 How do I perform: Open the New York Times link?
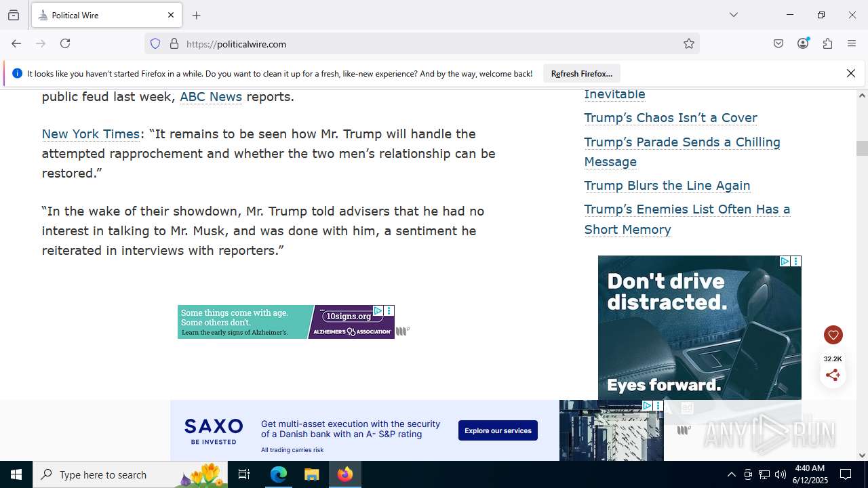(x=91, y=134)
